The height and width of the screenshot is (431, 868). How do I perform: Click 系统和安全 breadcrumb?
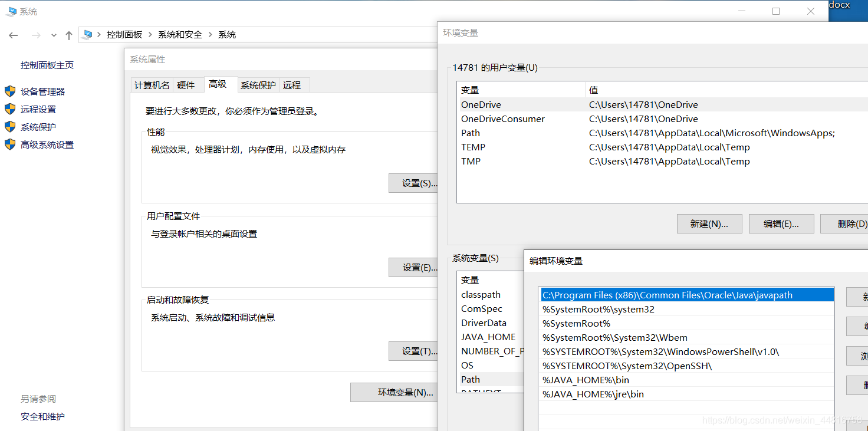click(180, 35)
